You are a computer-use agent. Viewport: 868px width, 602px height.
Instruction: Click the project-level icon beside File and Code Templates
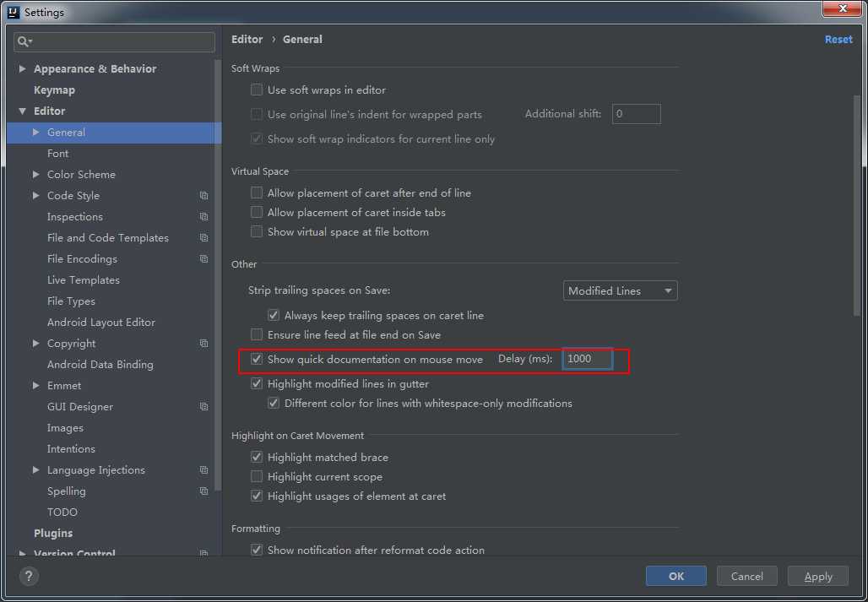[203, 238]
